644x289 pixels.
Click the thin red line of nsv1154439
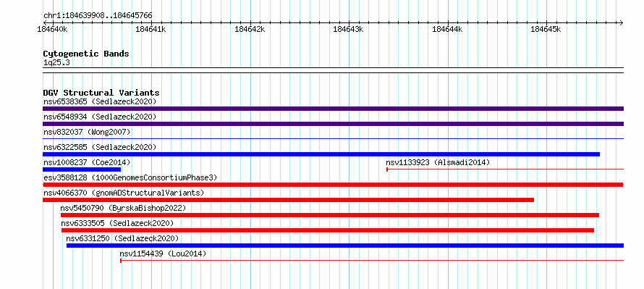(x=372, y=261)
